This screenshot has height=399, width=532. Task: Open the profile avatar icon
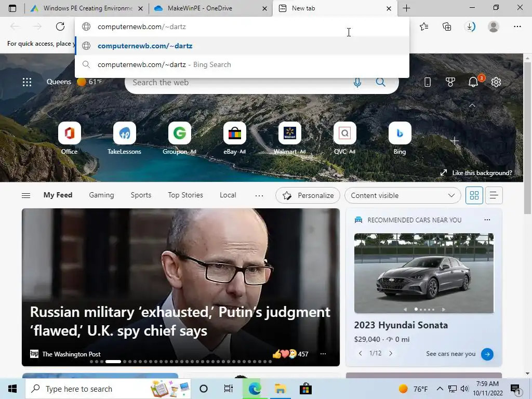(x=494, y=26)
